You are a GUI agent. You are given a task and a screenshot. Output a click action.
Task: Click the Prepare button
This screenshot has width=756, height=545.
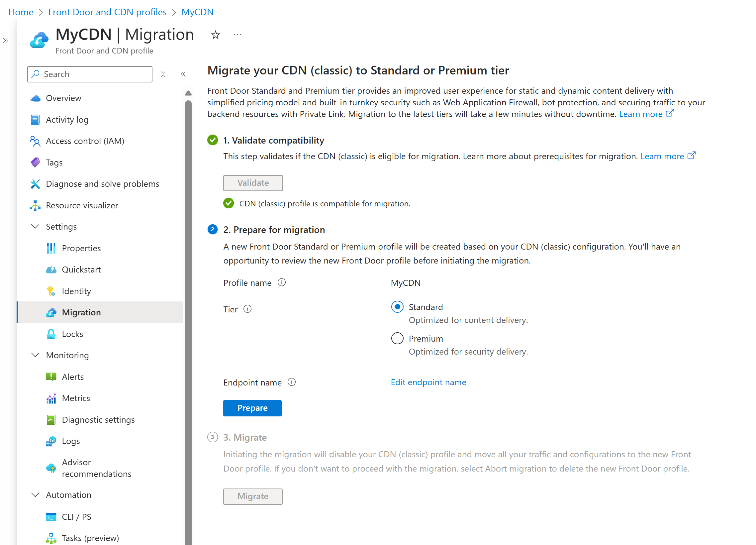pyautogui.click(x=252, y=407)
